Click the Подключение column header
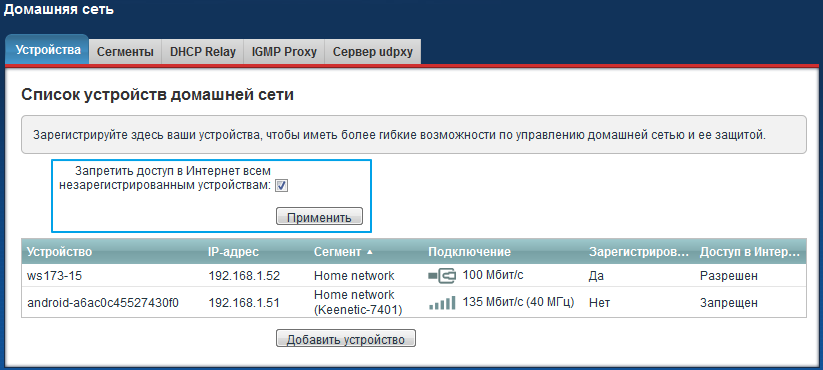This screenshot has width=823, height=370. coord(469,252)
